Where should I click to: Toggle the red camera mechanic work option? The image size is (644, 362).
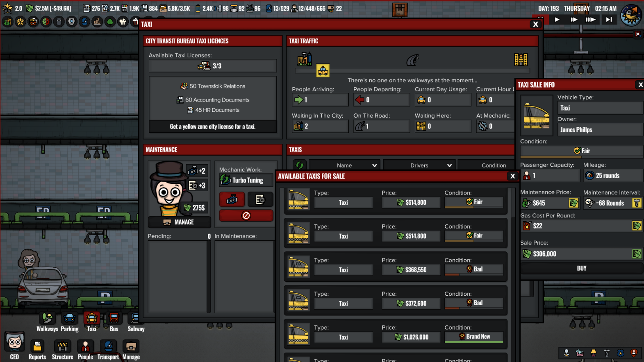(232, 199)
